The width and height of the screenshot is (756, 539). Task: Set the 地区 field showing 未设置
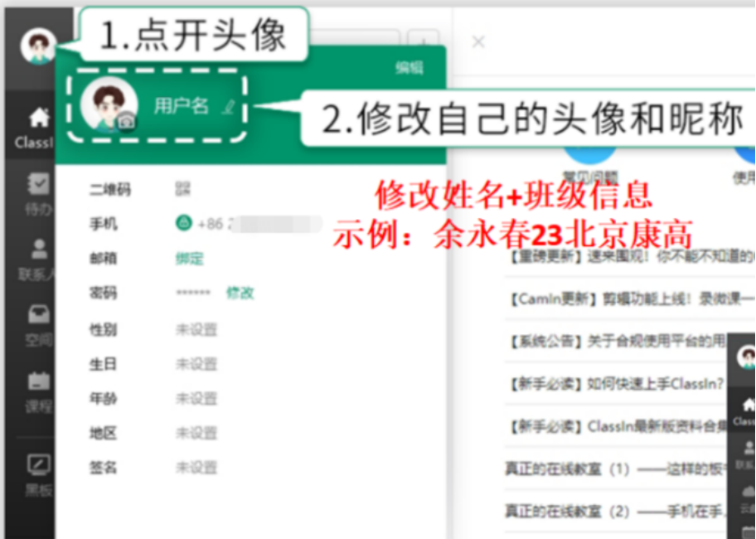tap(196, 433)
